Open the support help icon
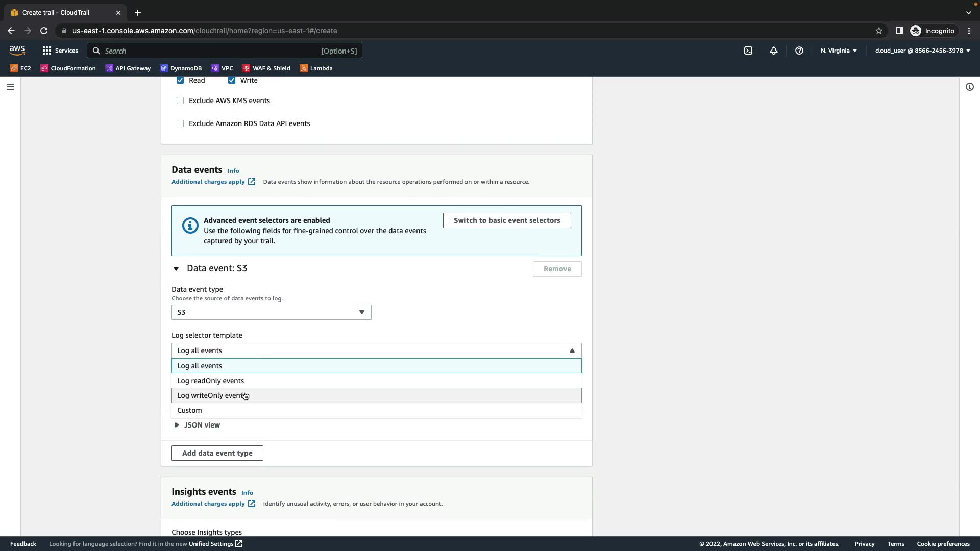Image resolution: width=980 pixels, height=551 pixels. pyautogui.click(x=799, y=51)
